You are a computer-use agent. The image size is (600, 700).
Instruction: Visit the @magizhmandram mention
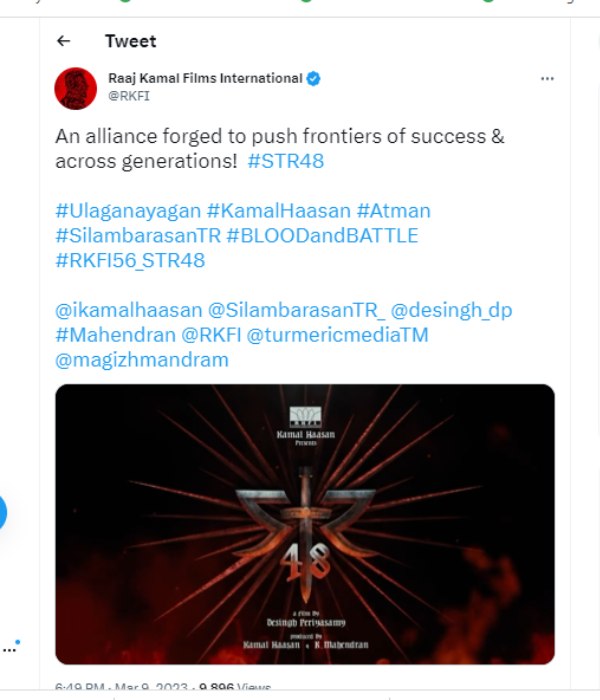click(x=142, y=359)
